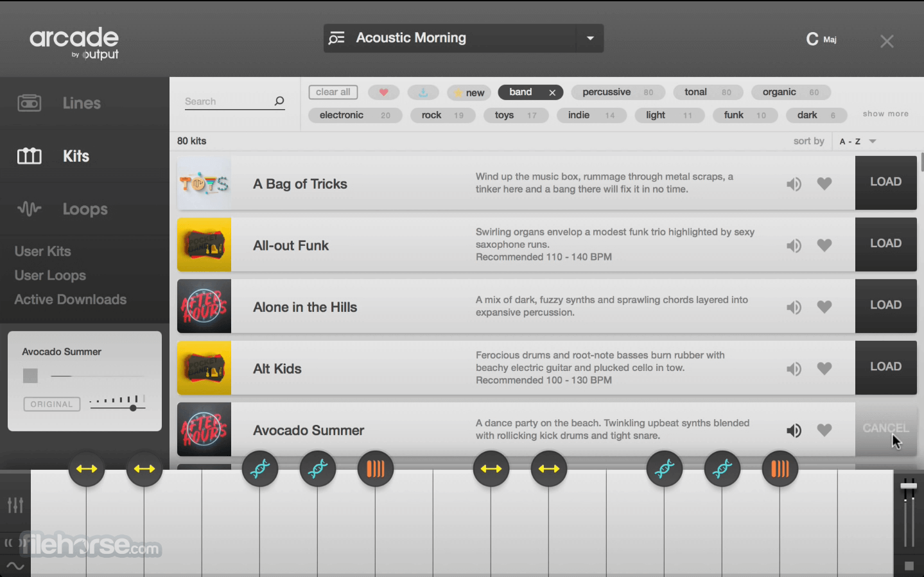This screenshot has height=577, width=924.
Task: Toggle the tonal filter tag
Action: [708, 92]
